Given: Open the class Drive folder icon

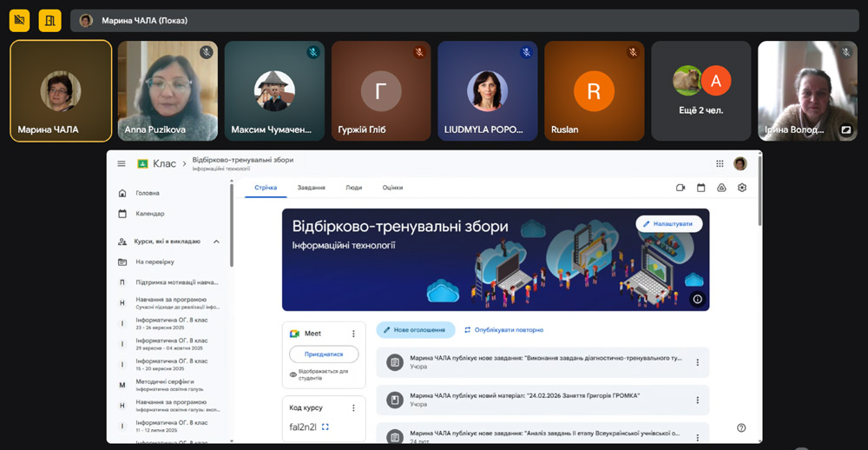Looking at the screenshot, I should tap(721, 188).
